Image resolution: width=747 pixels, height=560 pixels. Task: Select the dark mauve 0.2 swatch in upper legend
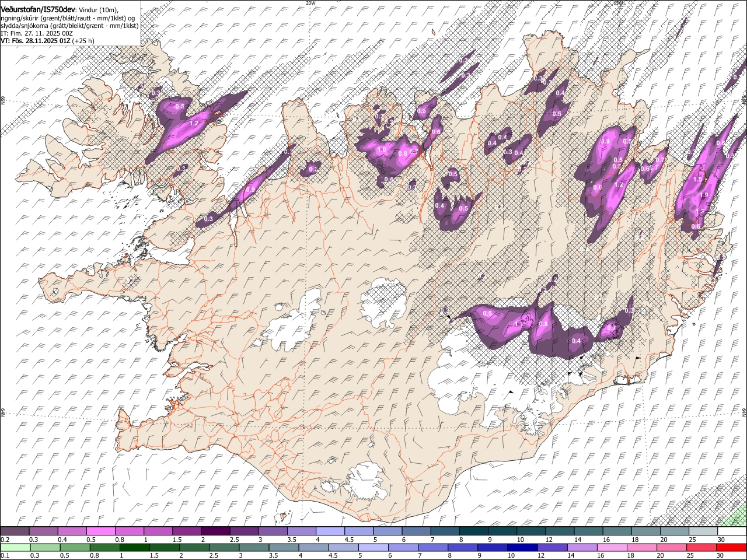point(15,531)
